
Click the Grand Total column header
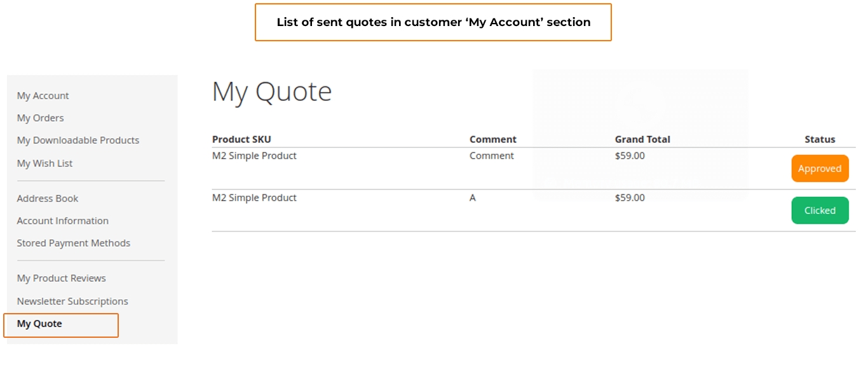642,140
